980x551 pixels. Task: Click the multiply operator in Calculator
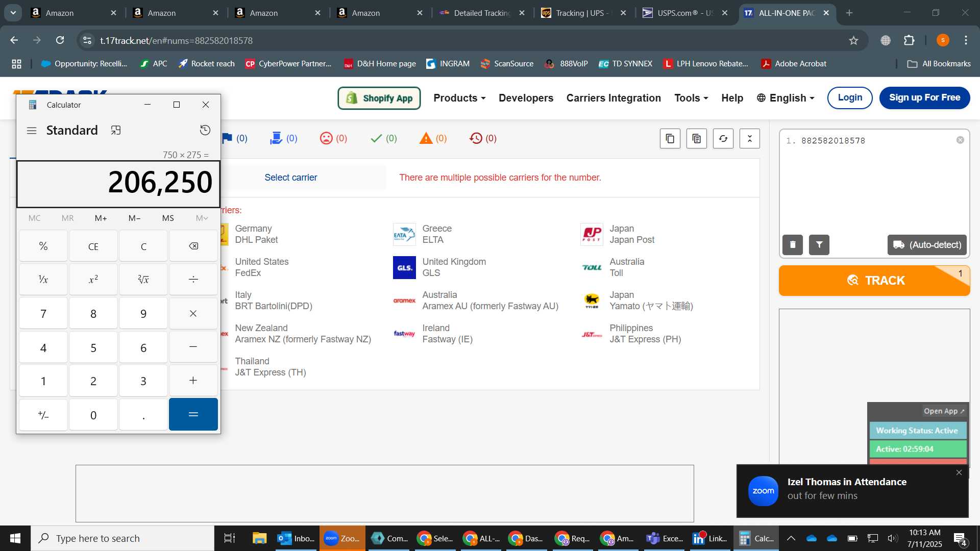193,313
